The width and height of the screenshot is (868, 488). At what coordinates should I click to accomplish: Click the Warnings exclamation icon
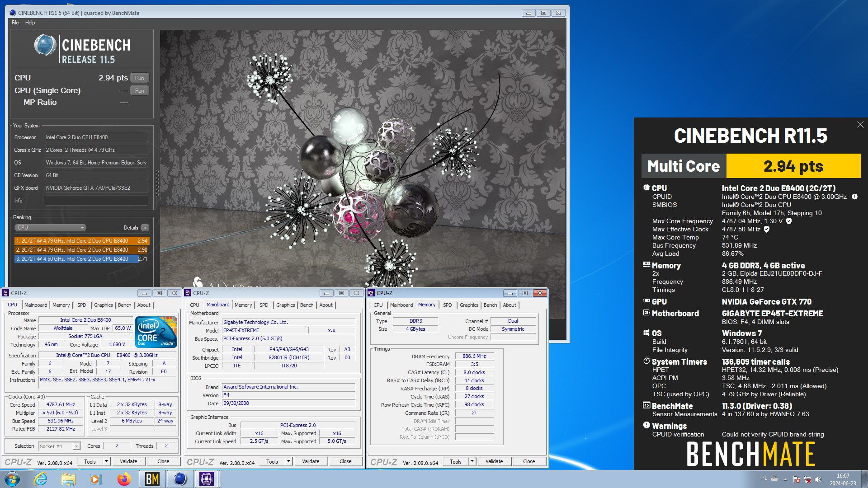coord(646,425)
